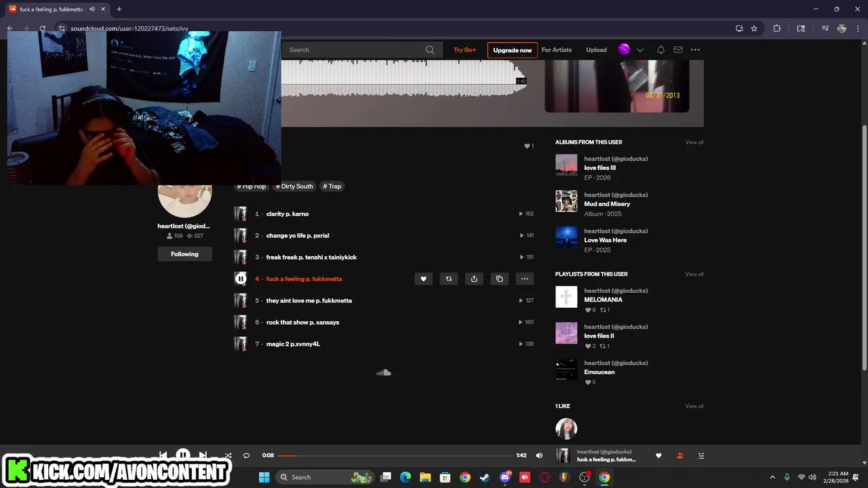Open the header three-dots settings menu
Viewport: 868px width, 488px height.
pos(695,49)
